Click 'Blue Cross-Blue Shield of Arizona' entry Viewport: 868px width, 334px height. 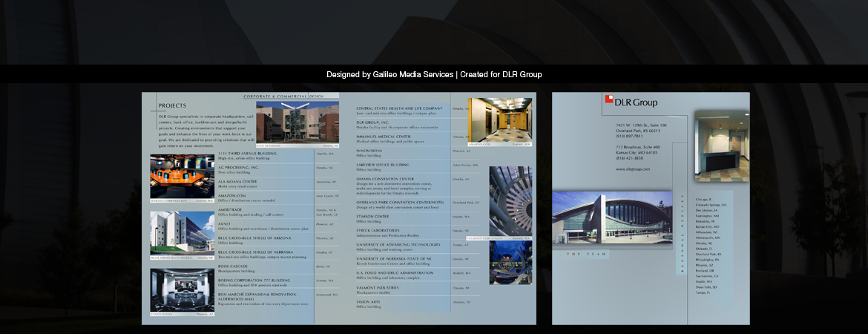(254, 240)
